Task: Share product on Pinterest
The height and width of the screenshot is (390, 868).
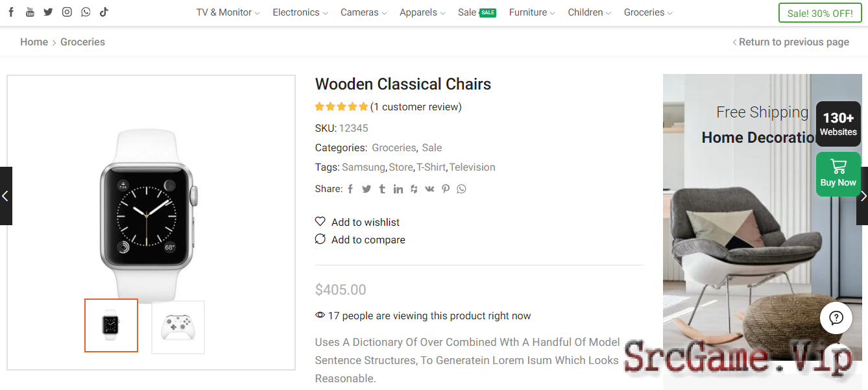Action: coord(446,189)
